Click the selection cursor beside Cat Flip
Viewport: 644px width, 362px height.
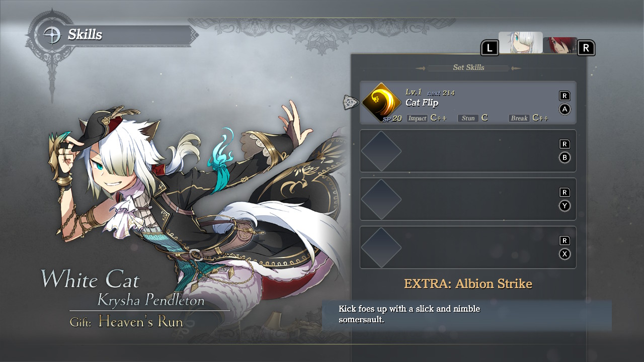[x=351, y=103]
